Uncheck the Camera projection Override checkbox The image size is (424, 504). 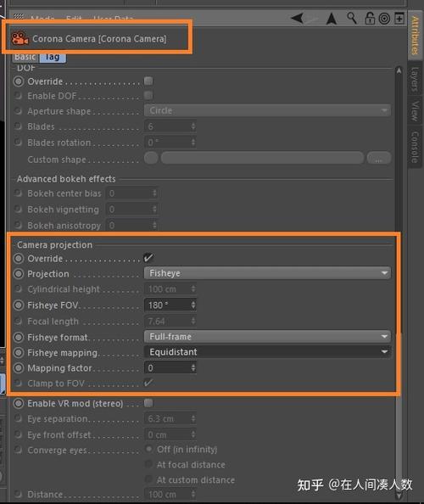148,258
